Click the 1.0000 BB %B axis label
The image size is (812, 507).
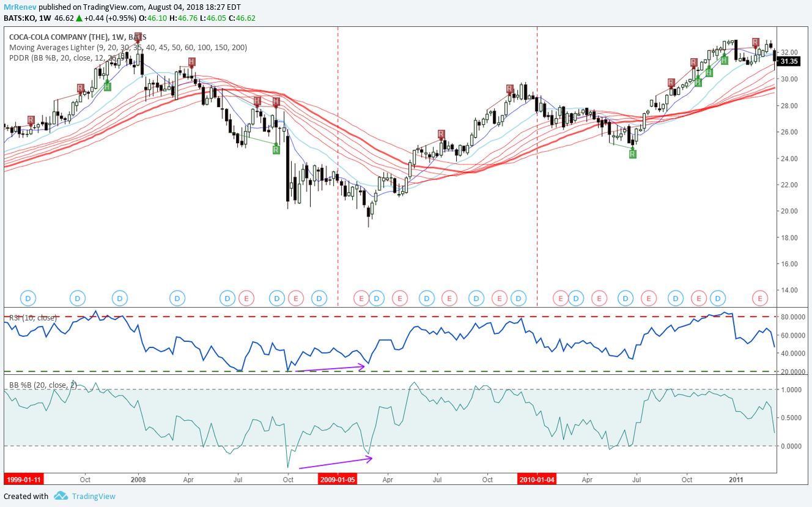(791, 390)
